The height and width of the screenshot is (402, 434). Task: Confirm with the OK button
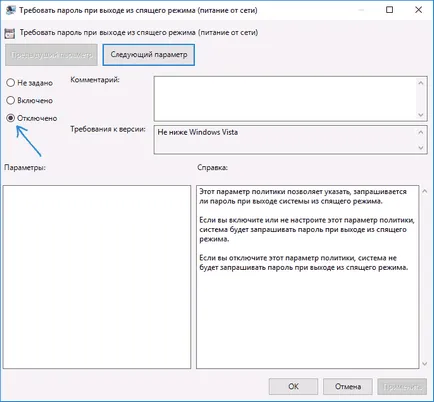(x=293, y=386)
